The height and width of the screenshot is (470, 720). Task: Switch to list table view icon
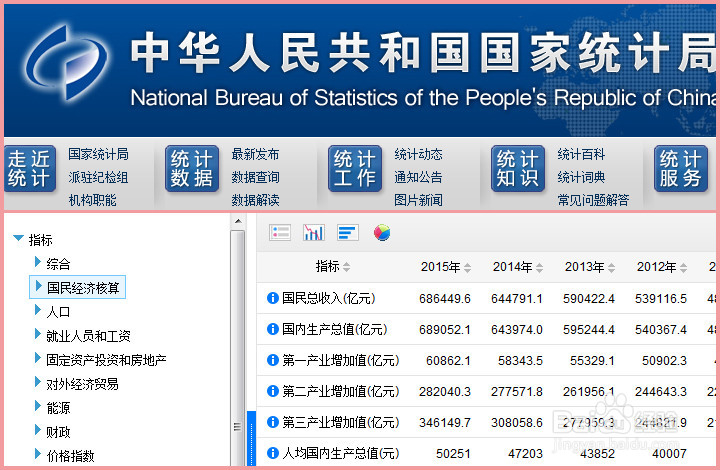pyautogui.click(x=280, y=233)
